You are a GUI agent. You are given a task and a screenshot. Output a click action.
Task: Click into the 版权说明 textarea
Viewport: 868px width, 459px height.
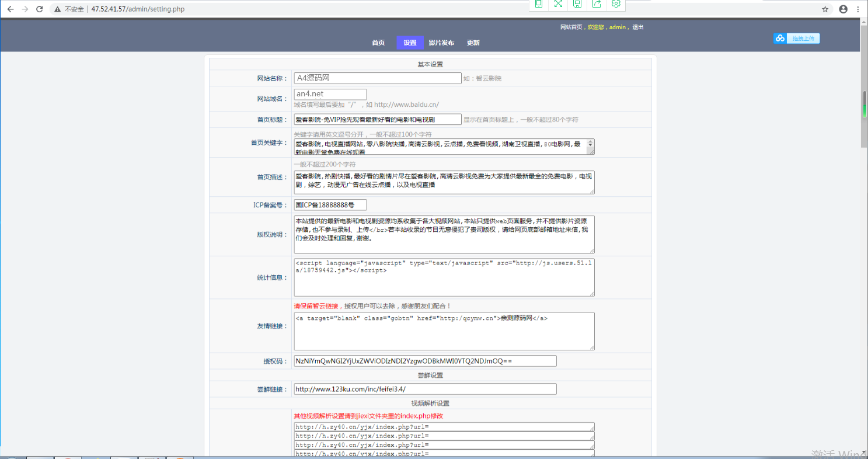tap(444, 234)
